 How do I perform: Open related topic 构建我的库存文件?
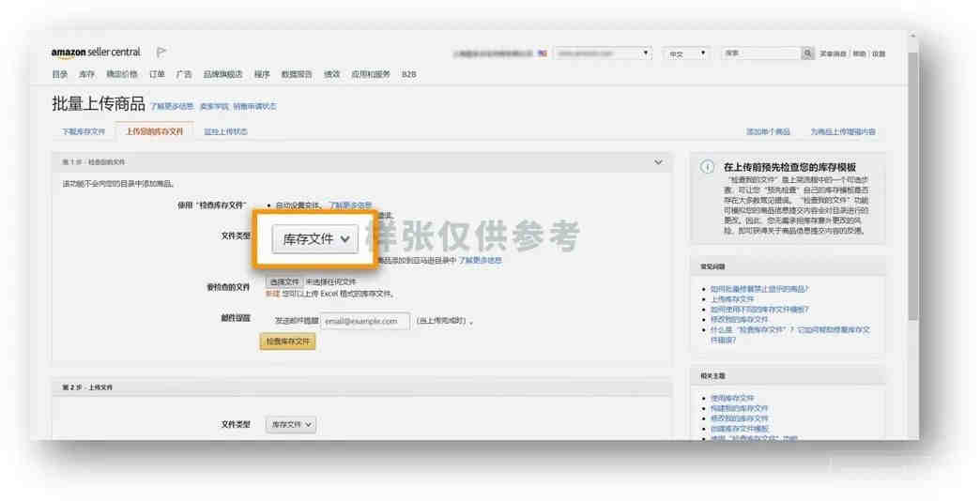[739, 408]
